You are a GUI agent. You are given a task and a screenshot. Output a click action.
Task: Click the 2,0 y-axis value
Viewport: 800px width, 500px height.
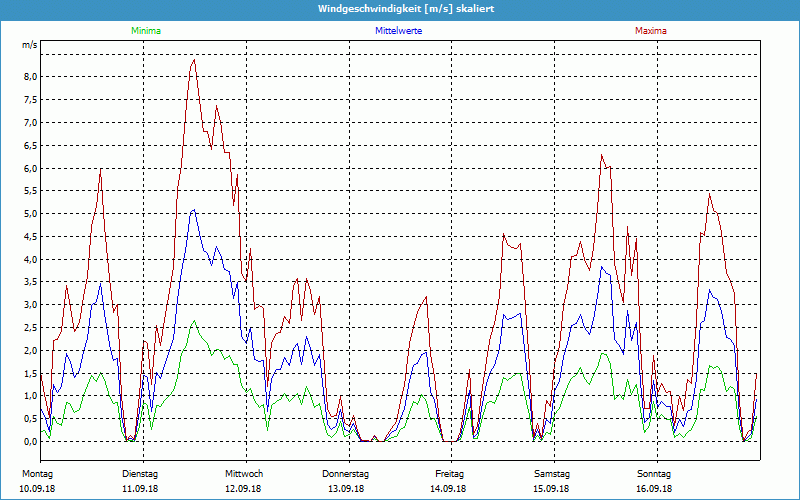click(x=31, y=351)
